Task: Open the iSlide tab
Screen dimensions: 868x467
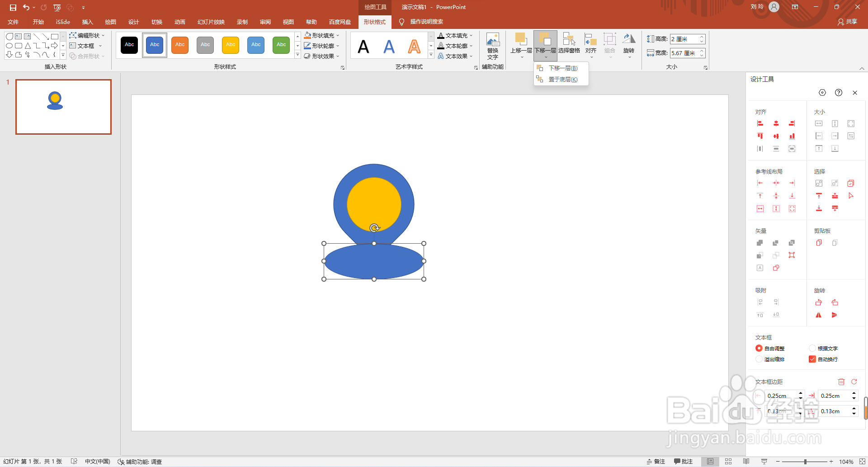Action: click(63, 22)
